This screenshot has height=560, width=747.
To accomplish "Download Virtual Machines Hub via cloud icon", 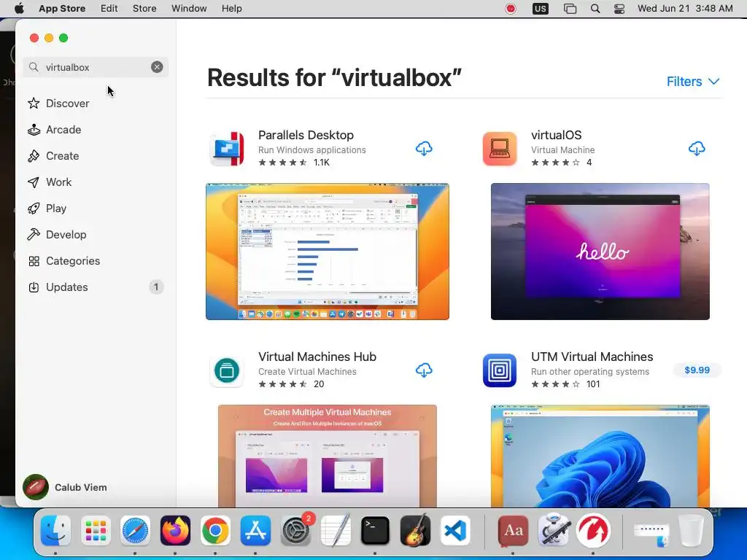I will (424, 370).
